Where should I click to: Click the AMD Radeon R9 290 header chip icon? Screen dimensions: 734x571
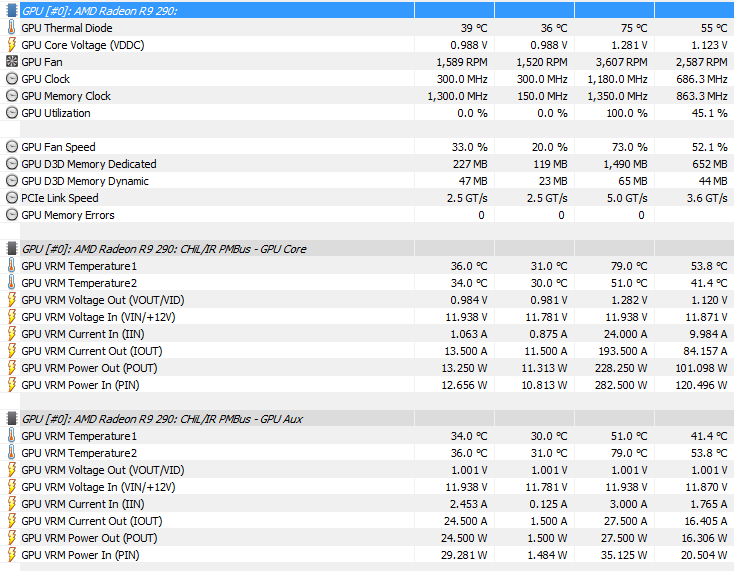tap(12, 11)
